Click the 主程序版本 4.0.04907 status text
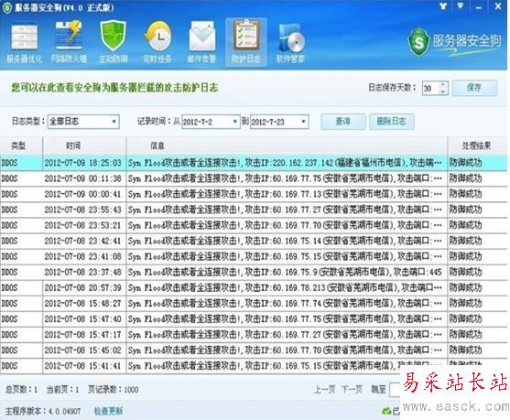The height and width of the screenshot is (420, 510). coord(43,411)
